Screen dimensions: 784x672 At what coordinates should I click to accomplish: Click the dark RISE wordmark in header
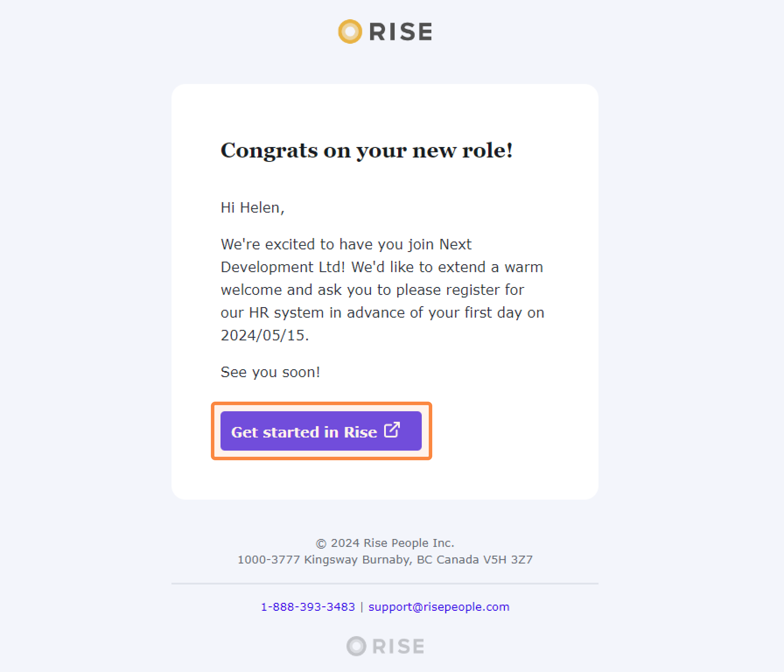pos(401,31)
